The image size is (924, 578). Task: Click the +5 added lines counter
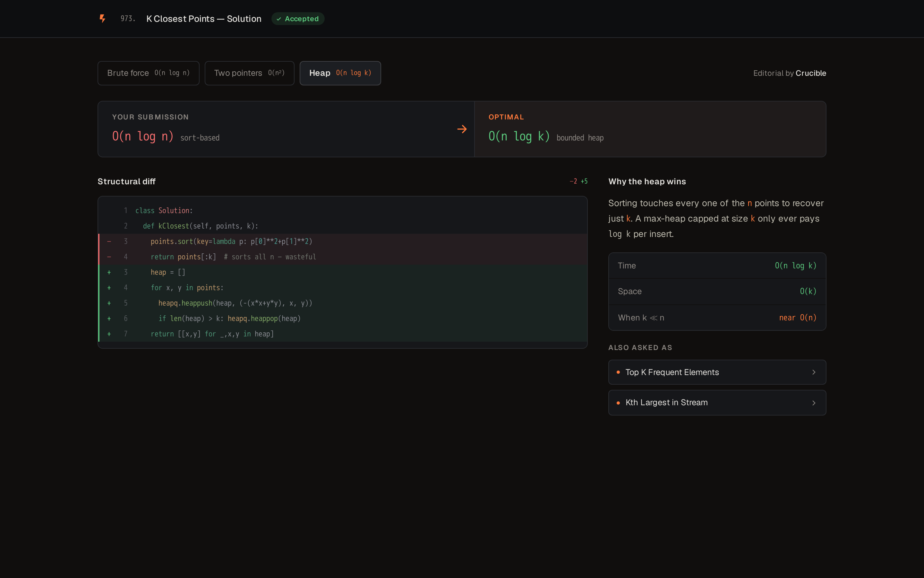(x=584, y=181)
